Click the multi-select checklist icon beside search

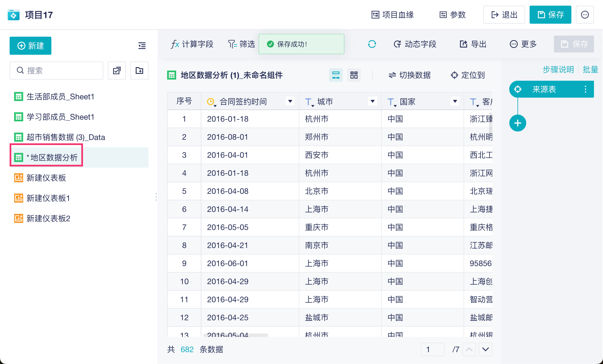(x=117, y=71)
